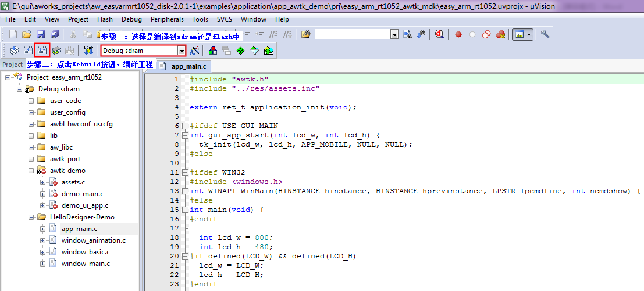Viewport: 644px width, 291px height.
Task: Collapse the #ifdef USE_GUI_MAIN code fold
Action: pyautogui.click(x=185, y=126)
